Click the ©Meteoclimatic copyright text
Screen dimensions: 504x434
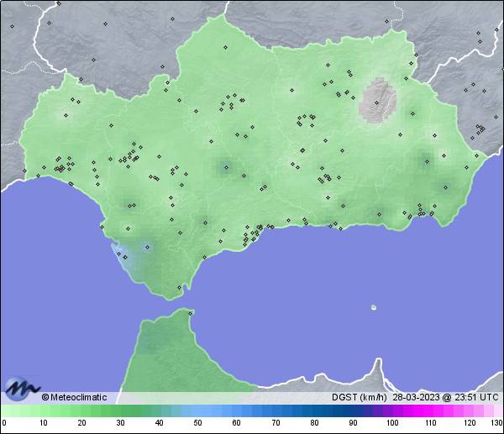pyautogui.click(x=74, y=397)
